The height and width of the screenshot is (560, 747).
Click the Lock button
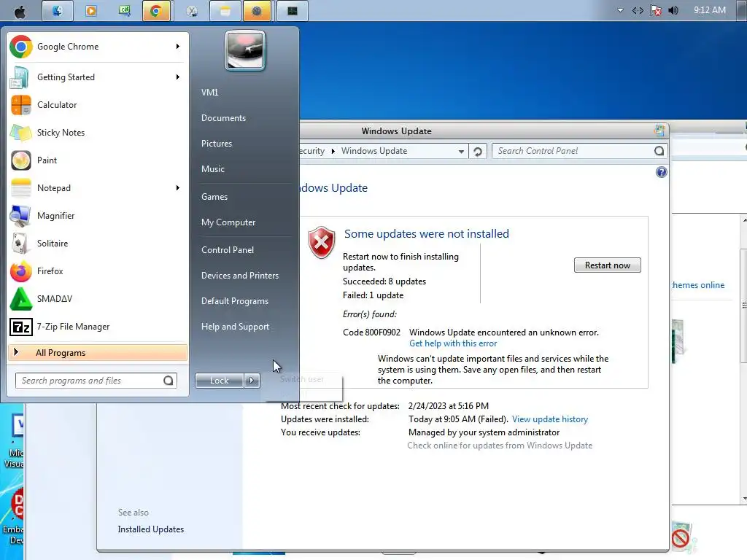pyautogui.click(x=219, y=381)
